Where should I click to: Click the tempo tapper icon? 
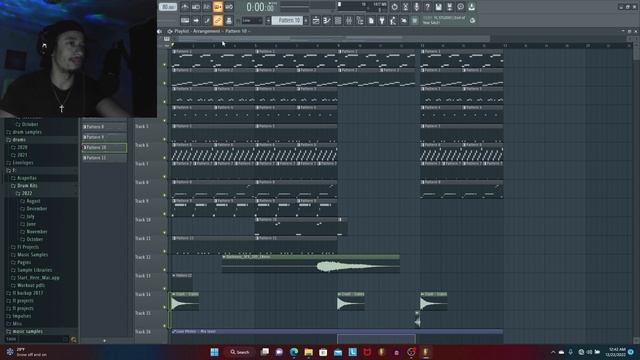pos(393,20)
